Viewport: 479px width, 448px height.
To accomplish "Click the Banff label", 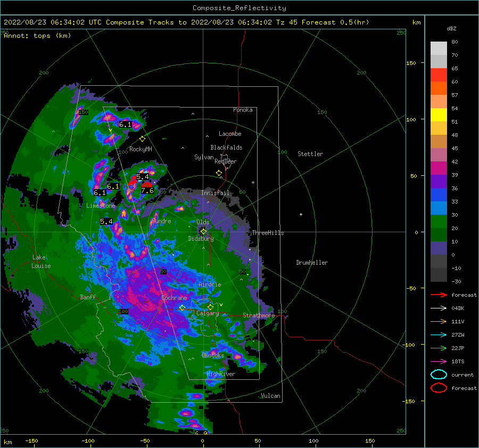I will [88, 297].
